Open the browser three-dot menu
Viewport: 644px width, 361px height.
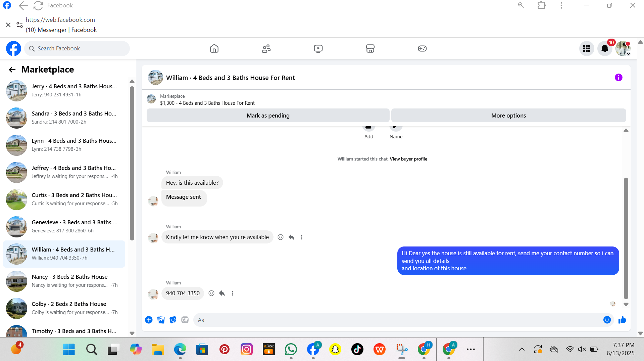[x=561, y=5]
